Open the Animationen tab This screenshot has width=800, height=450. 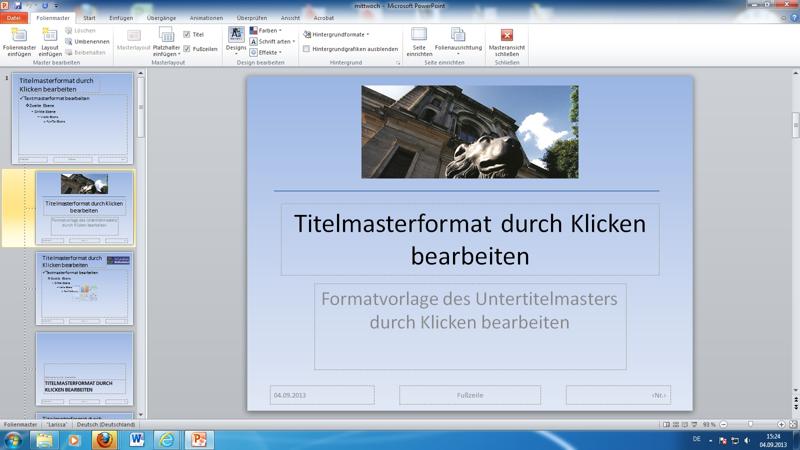click(206, 18)
